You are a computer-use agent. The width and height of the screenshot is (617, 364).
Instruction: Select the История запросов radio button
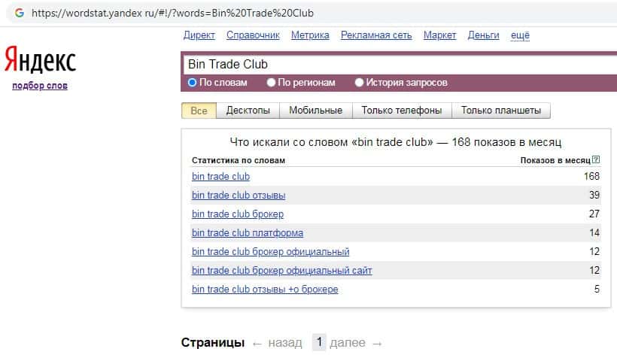tap(359, 83)
